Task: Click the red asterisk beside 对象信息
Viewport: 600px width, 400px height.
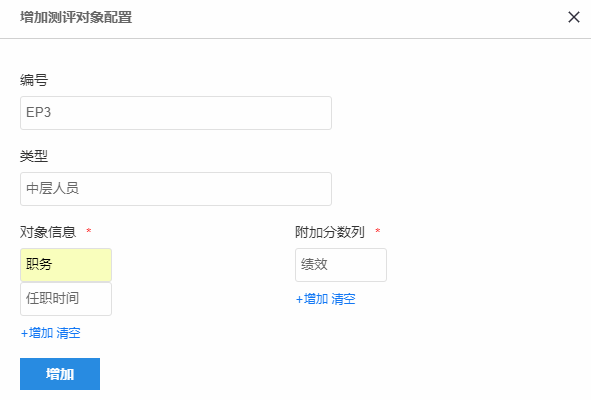Action: point(89,231)
